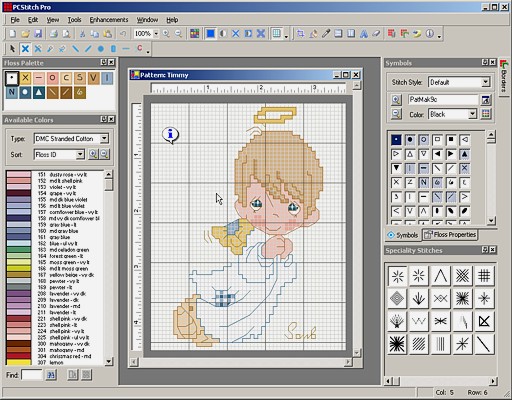Toggle the grid display button
This screenshot has height=400, width=512.
pos(276,34)
